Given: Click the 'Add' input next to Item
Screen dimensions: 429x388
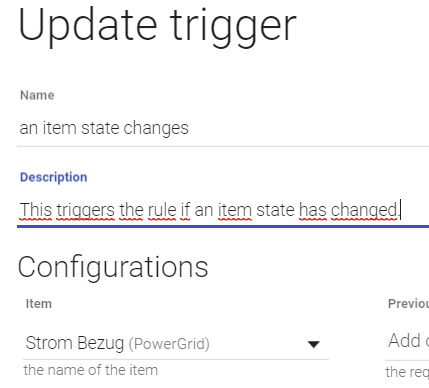Looking at the screenshot, I should (408, 341).
